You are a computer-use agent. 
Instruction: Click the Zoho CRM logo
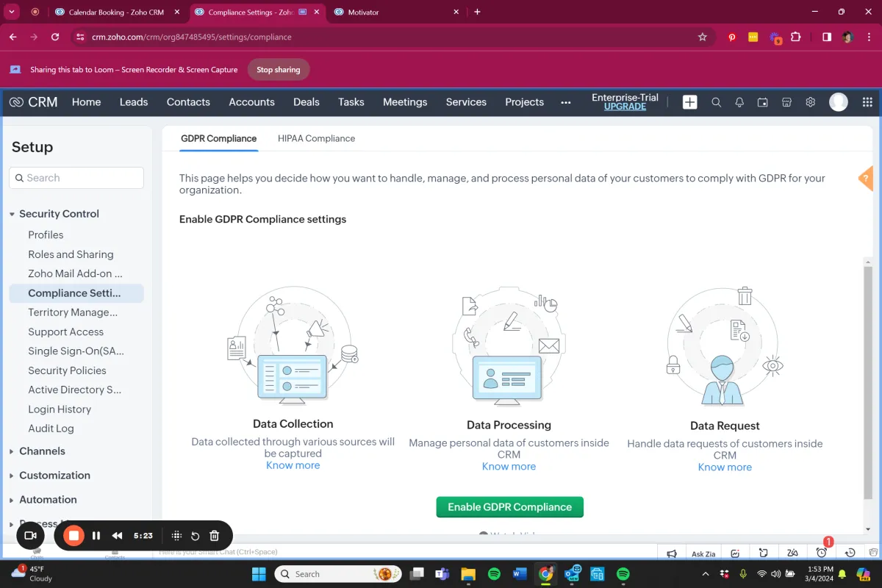pyautogui.click(x=33, y=102)
